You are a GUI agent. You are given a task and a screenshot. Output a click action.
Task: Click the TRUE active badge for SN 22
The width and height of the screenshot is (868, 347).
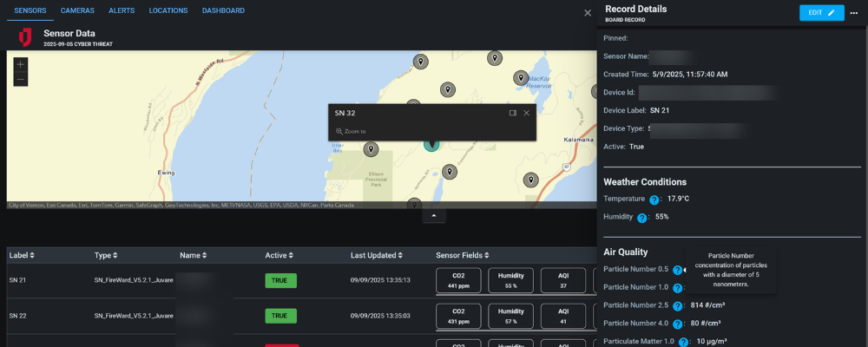coord(281,316)
